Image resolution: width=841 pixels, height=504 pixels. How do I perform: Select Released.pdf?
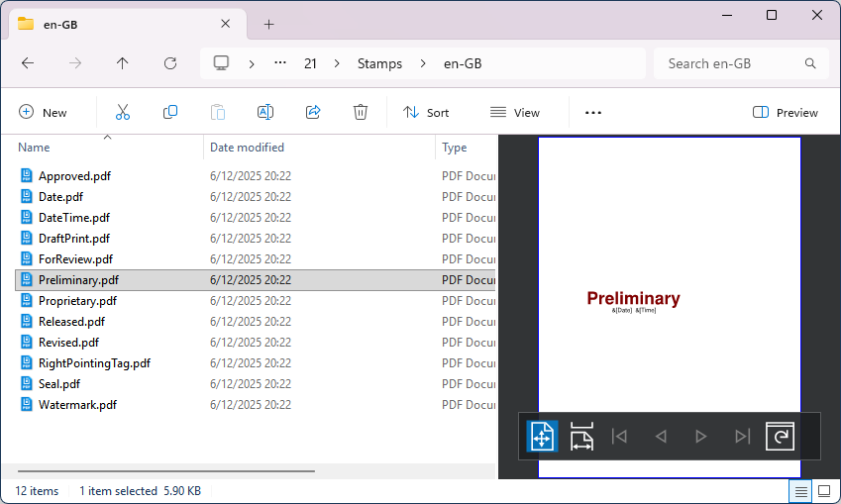(256, 322)
